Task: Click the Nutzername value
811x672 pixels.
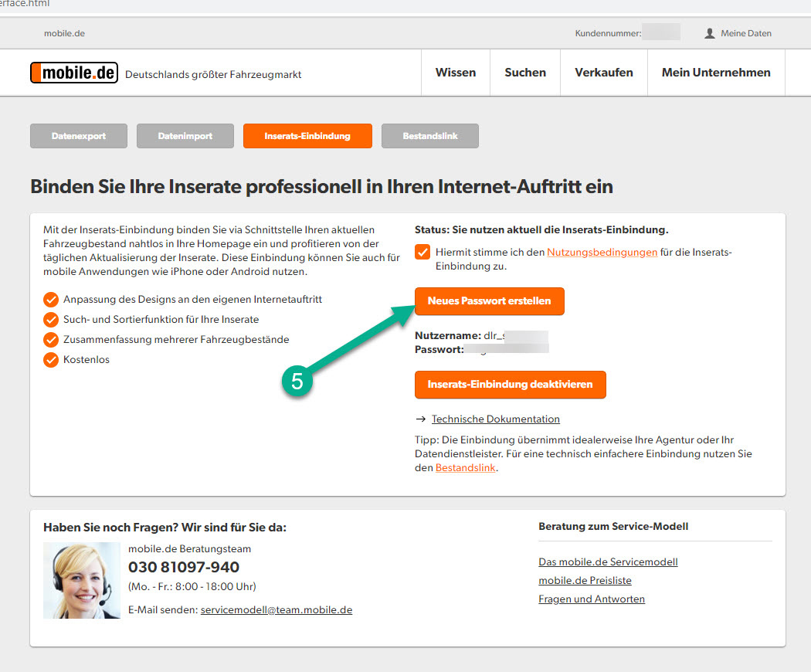Action: click(x=516, y=336)
